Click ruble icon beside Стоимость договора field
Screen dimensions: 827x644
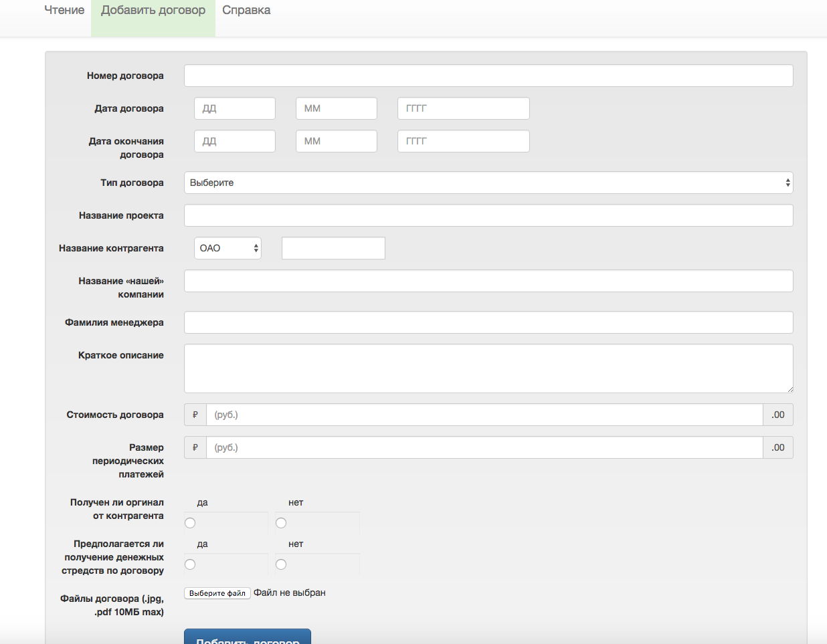[x=195, y=415]
